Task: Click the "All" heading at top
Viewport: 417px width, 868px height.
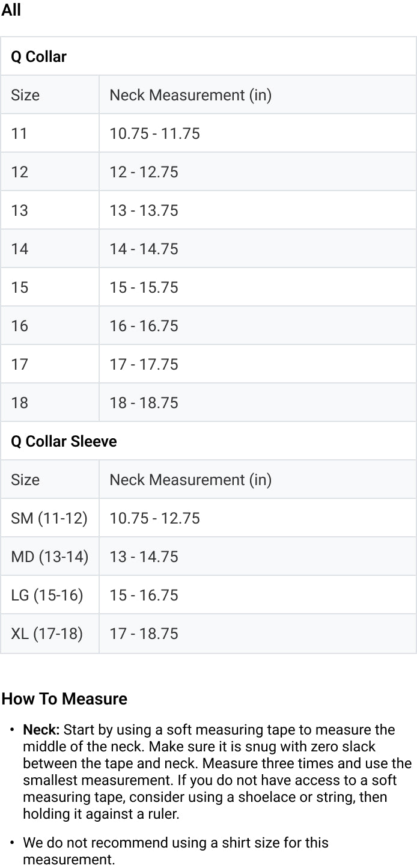Action: (x=11, y=10)
